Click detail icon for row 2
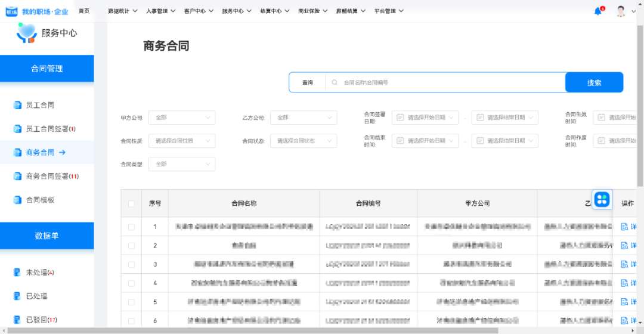The height and width of the screenshot is (334, 644). tap(624, 246)
